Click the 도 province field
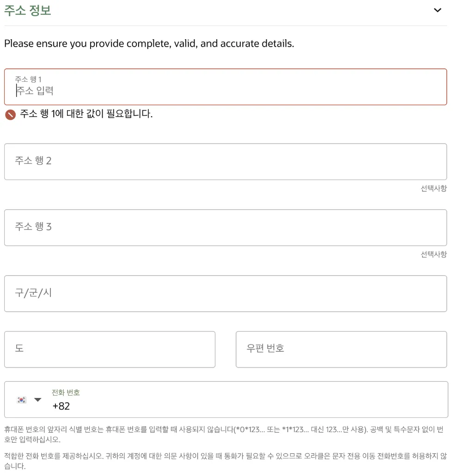Screen dimensions: 462x476 (109, 349)
